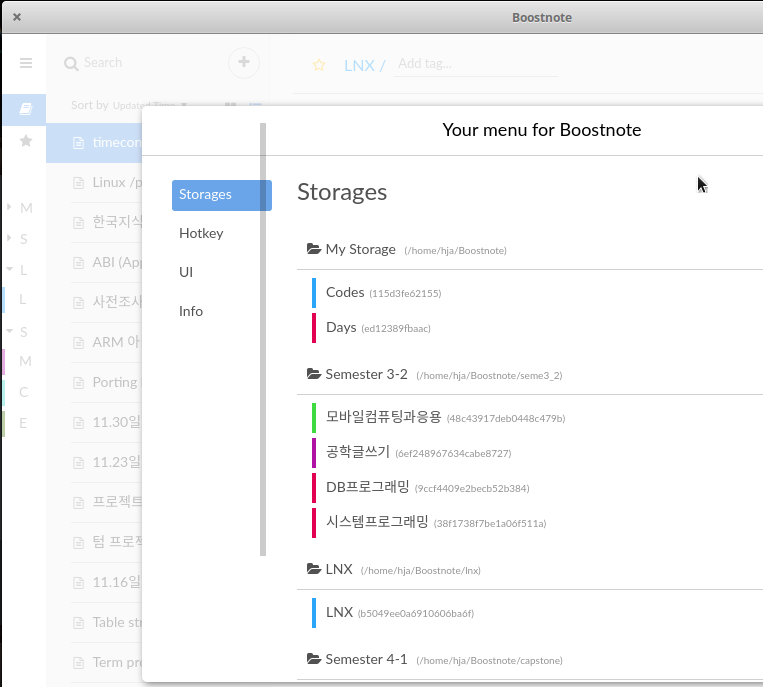Open the Info tab
The image size is (763, 687).
pyautogui.click(x=191, y=311)
